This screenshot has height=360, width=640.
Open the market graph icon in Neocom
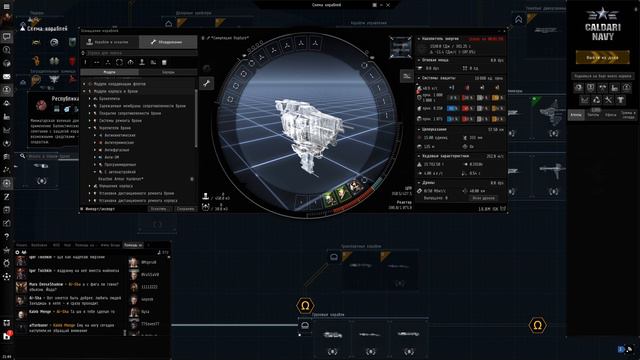pyautogui.click(x=7, y=130)
